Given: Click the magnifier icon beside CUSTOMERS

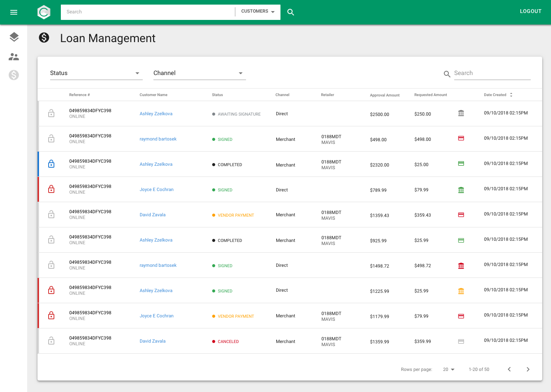Looking at the screenshot, I should pyautogui.click(x=291, y=12).
